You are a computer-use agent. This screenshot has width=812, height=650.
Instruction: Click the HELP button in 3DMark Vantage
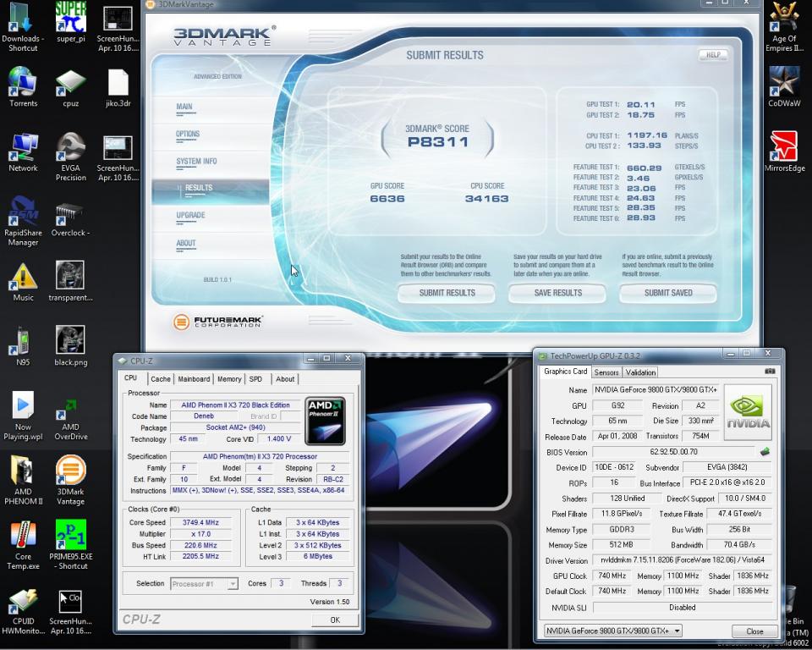(712, 55)
